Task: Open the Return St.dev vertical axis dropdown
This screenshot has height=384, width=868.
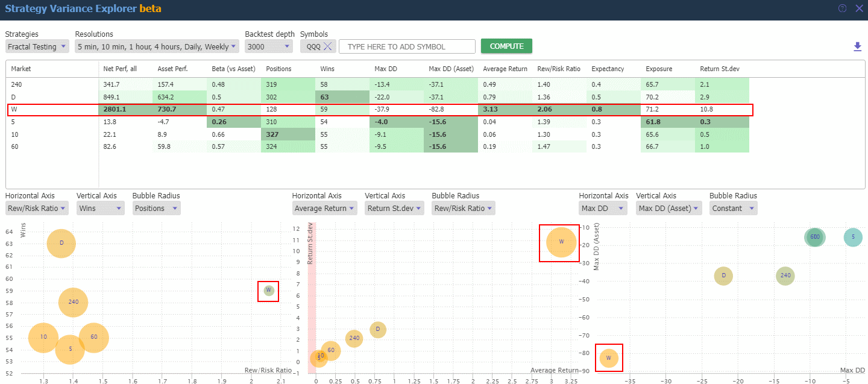Action: click(x=394, y=208)
